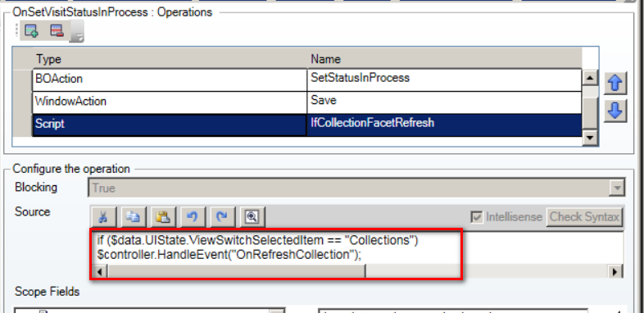Undo the last source edit
This screenshot has width=644, height=313.
[193, 216]
